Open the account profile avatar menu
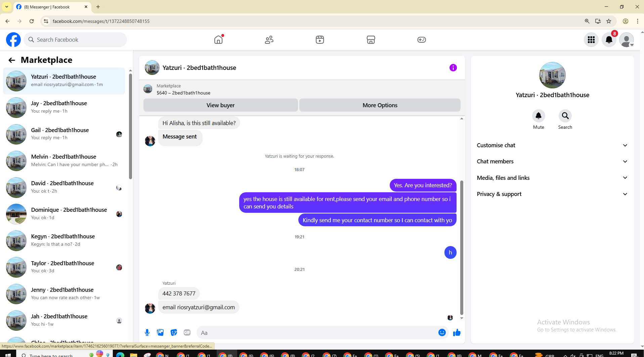The image size is (644, 357). point(627,40)
